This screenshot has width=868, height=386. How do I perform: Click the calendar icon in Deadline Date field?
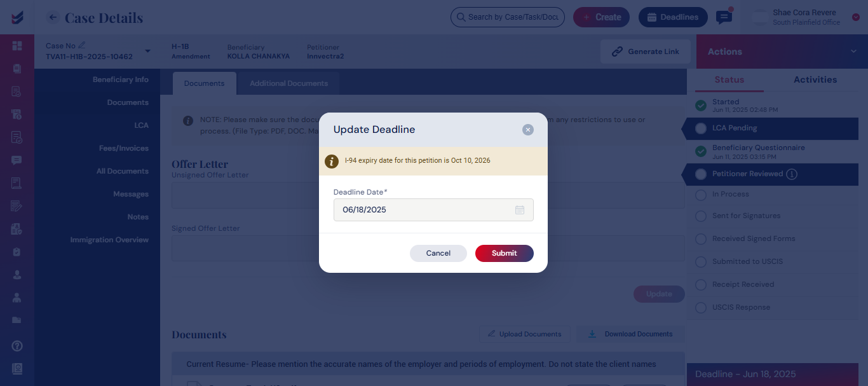click(519, 210)
